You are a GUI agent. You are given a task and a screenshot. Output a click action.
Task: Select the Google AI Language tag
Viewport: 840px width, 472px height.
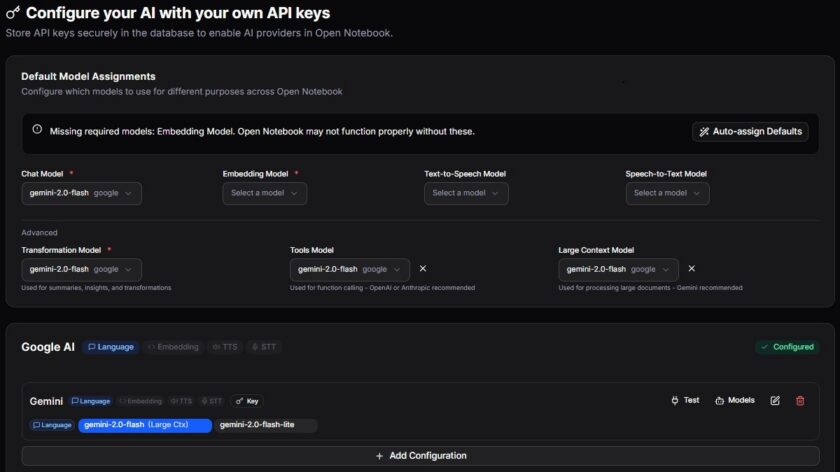(111, 347)
